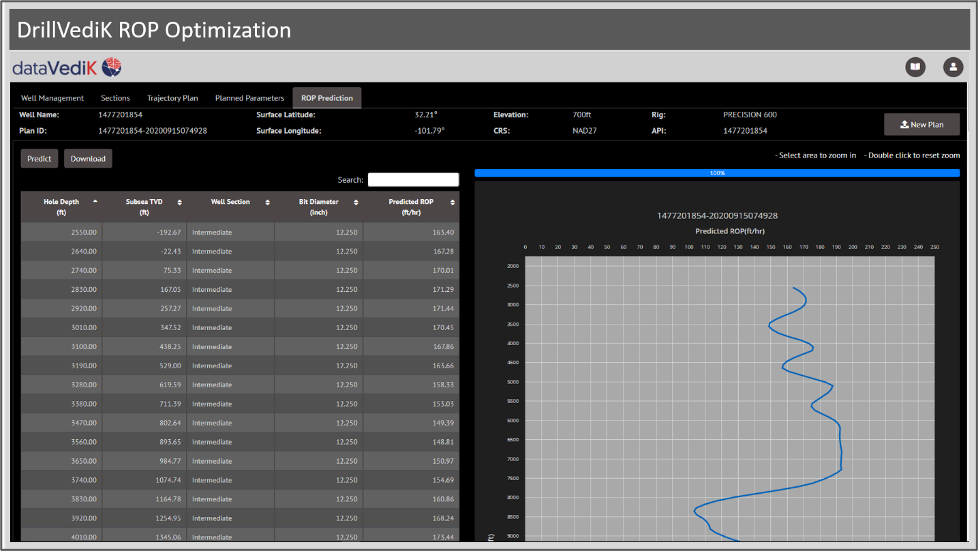This screenshot has width=979, height=552.
Task: Click the 100% blue progress bar
Action: pyautogui.click(x=717, y=173)
